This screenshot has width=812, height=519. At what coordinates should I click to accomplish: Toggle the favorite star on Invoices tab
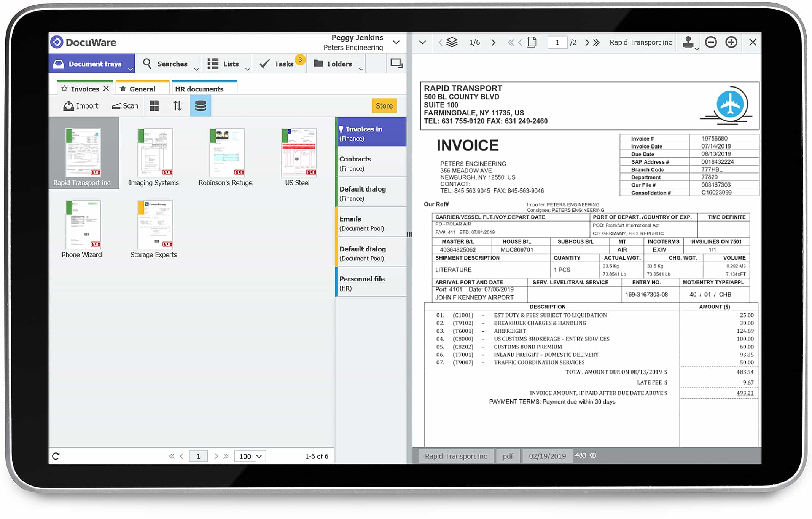click(x=64, y=88)
